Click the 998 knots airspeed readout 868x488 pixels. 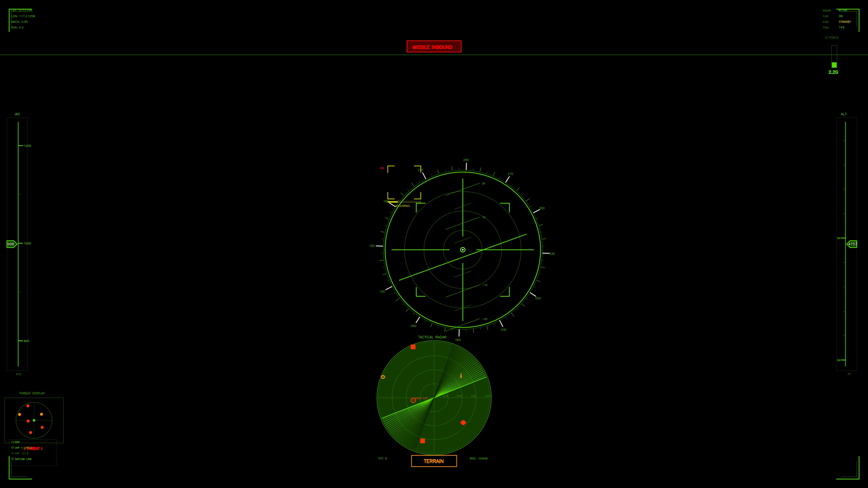click(x=10, y=244)
